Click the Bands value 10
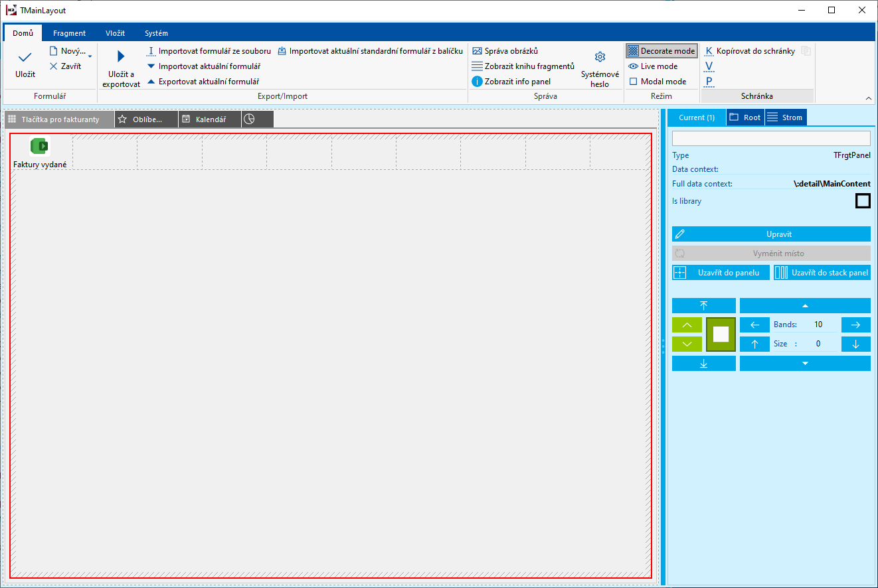878x588 pixels. (x=818, y=325)
